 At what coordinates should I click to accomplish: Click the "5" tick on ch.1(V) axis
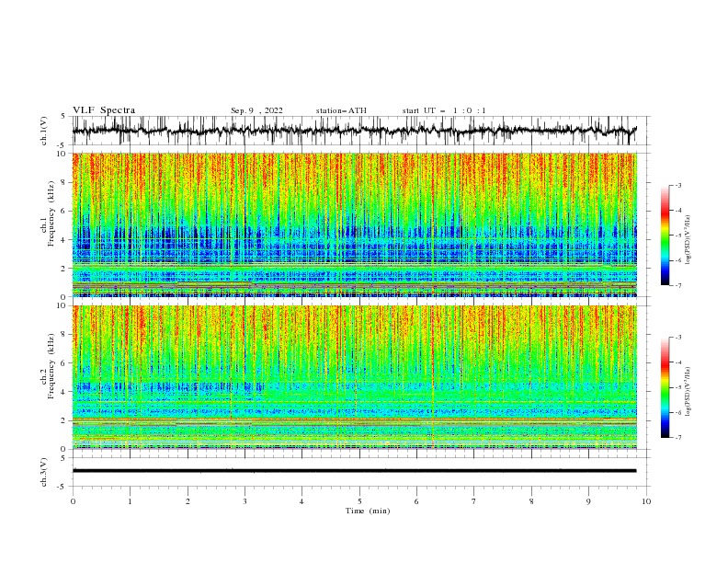click(x=64, y=117)
